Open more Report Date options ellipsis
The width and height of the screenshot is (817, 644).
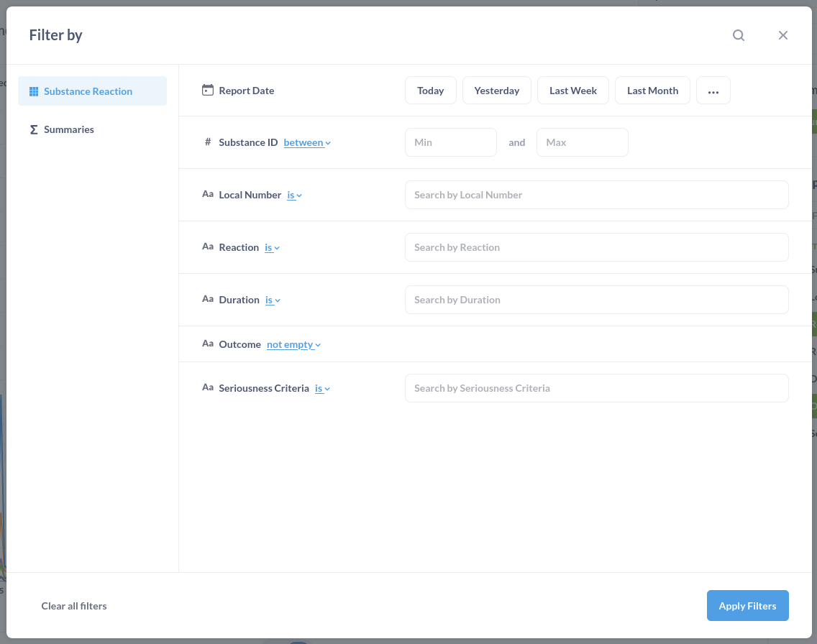[x=713, y=91]
